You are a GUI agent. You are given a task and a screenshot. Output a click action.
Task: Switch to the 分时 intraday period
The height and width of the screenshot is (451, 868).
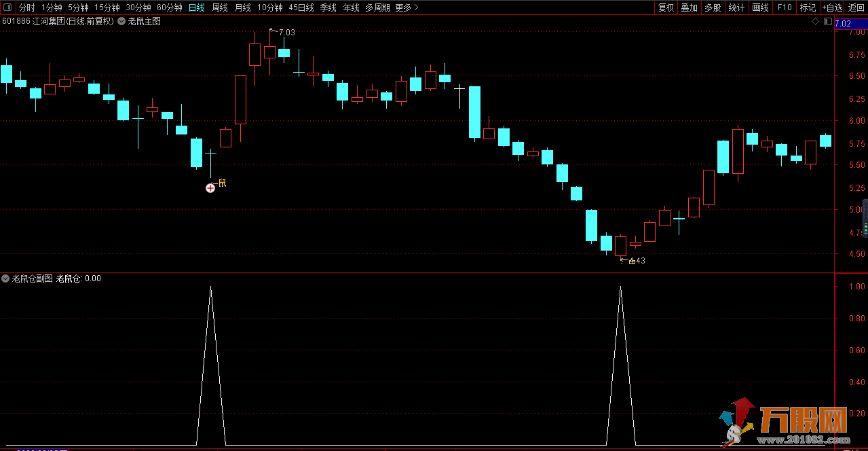click(x=26, y=7)
